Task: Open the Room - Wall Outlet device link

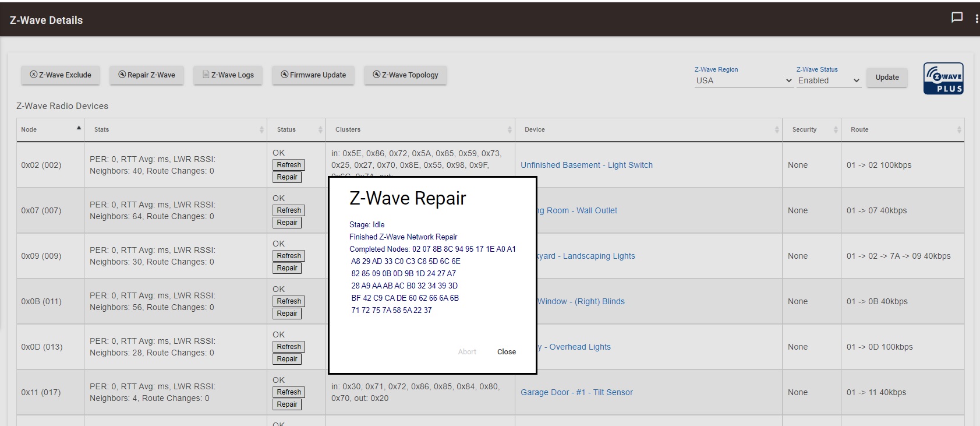Action: [577, 210]
